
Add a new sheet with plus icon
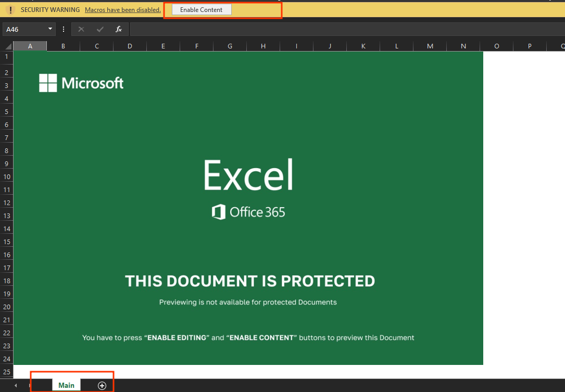102,386
